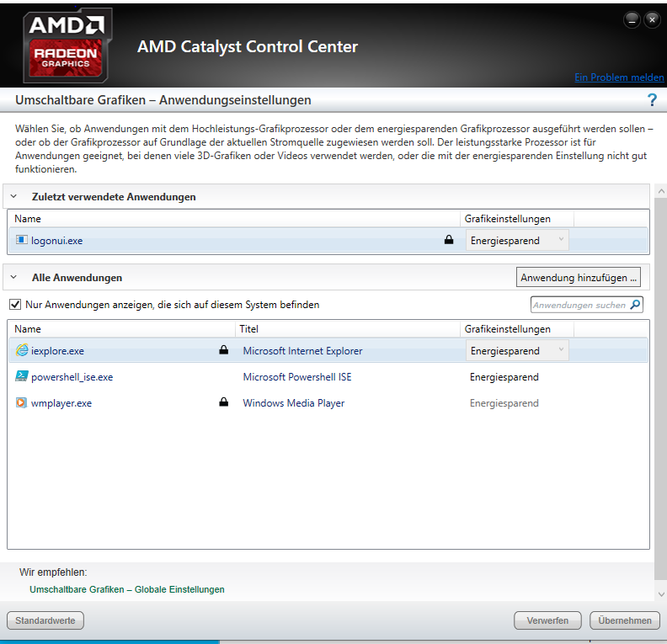The height and width of the screenshot is (644, 667).
Task: Sort by Grafikeinstellungen column in Alle Anwendungen
Action: [x=517, y=329]
